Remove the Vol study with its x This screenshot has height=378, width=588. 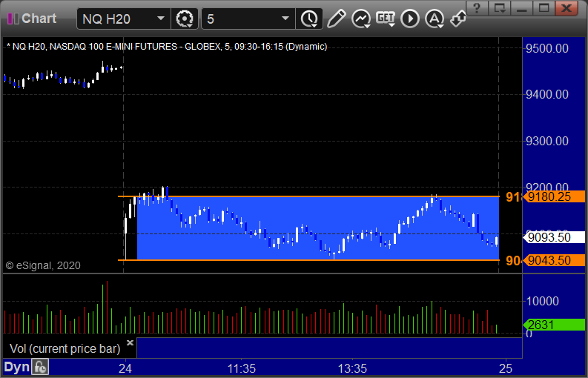pyautogui.click(x=130, y=342)
